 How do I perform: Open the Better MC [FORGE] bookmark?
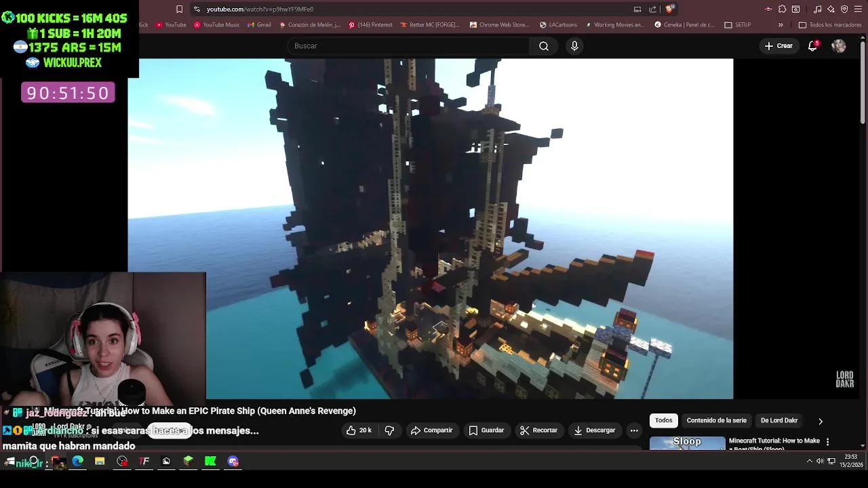click(429, 25)
